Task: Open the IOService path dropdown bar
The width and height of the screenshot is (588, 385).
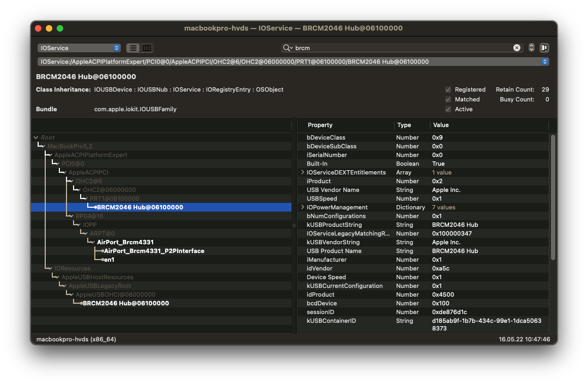Action: pos(293,62)
